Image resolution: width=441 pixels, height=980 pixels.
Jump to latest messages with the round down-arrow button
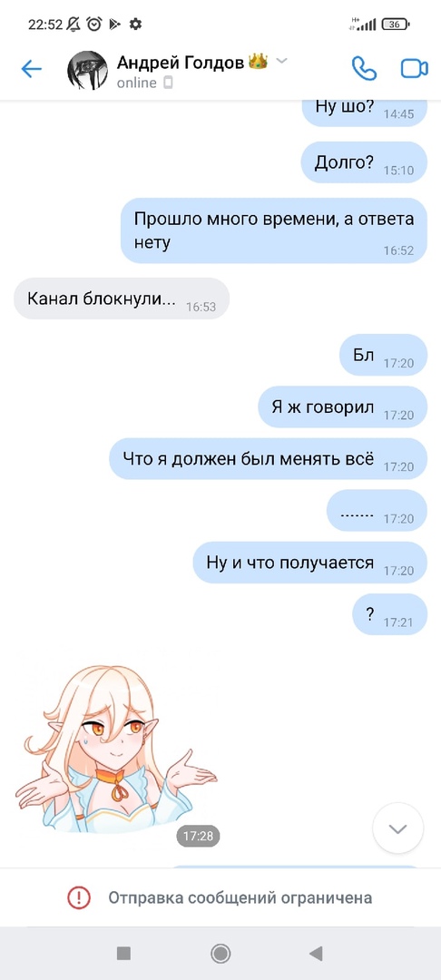(x=398, y=828)
